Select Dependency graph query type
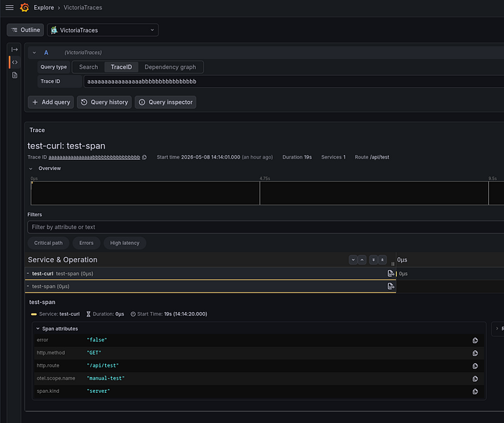The height and width of the screenshot is (423, 504). tap(170, 67)
